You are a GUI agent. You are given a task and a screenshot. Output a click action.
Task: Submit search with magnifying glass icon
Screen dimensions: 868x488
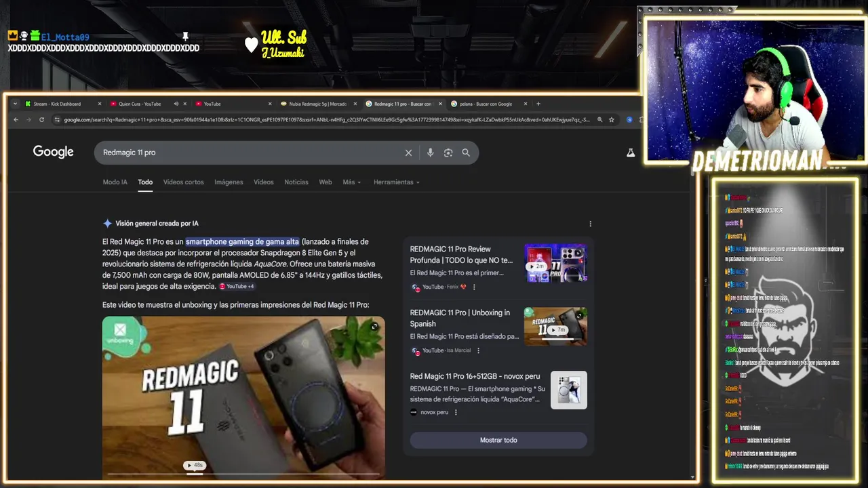point(466,152)
